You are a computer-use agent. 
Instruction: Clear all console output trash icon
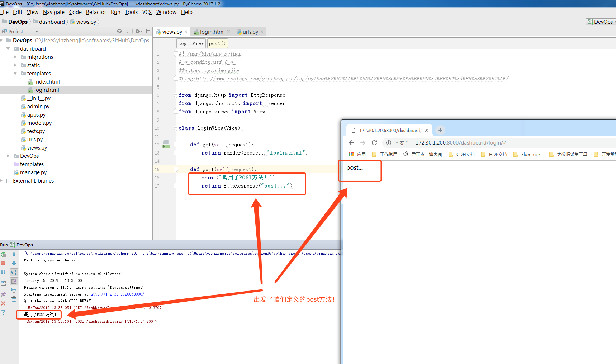pyautogui.click(x=14, y=299)
